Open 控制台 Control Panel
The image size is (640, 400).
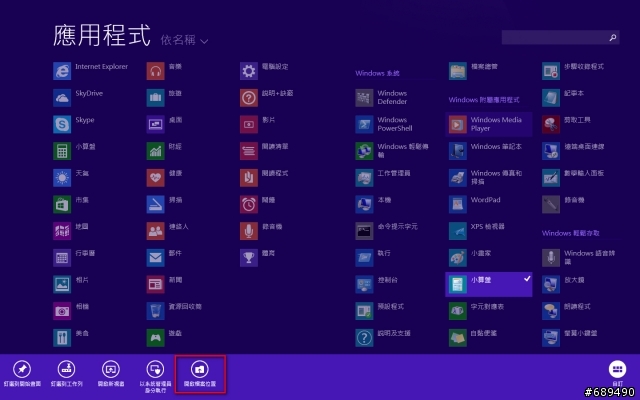376,284
